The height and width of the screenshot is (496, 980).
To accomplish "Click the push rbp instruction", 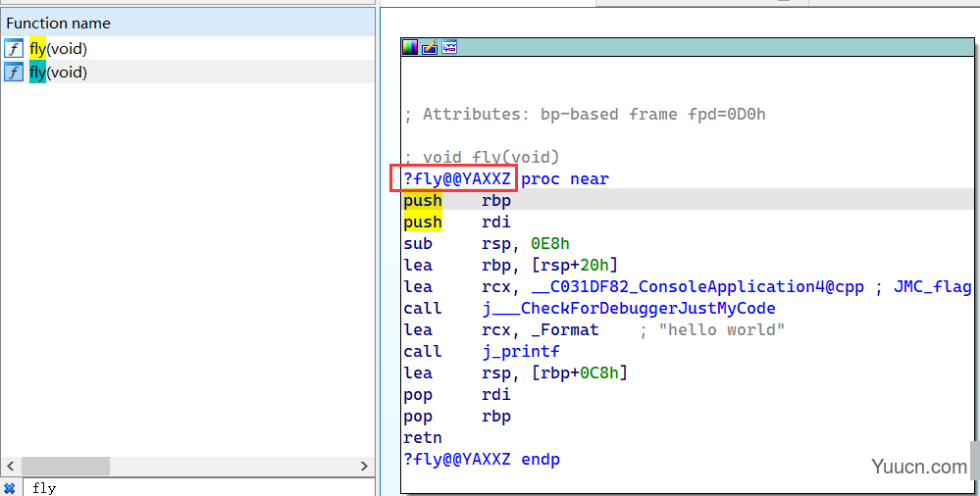I will 457,201.
